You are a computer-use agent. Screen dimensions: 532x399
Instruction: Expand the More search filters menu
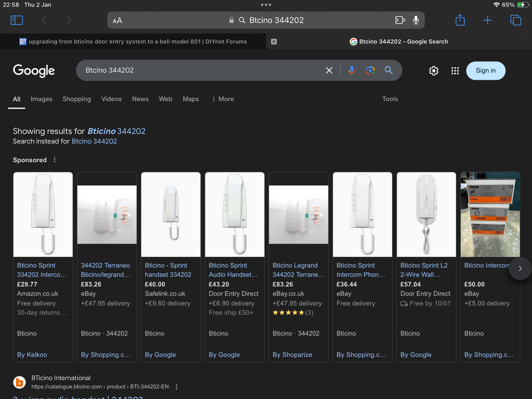click(x=223, y=99)
